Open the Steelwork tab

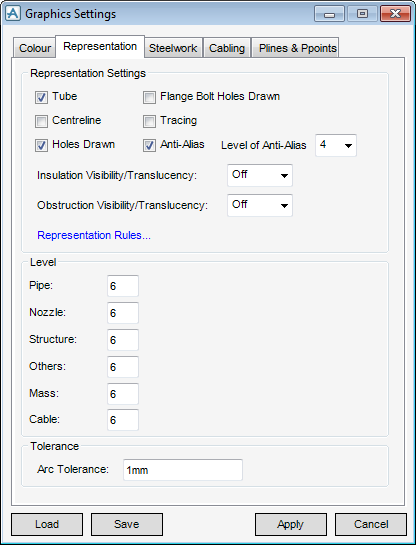(x=173, y=48)
